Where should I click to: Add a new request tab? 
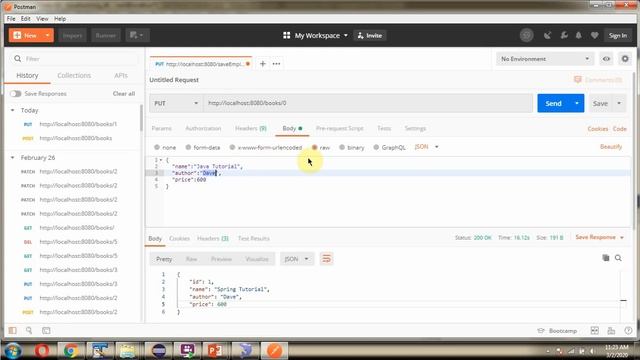[x=263, y=64]
